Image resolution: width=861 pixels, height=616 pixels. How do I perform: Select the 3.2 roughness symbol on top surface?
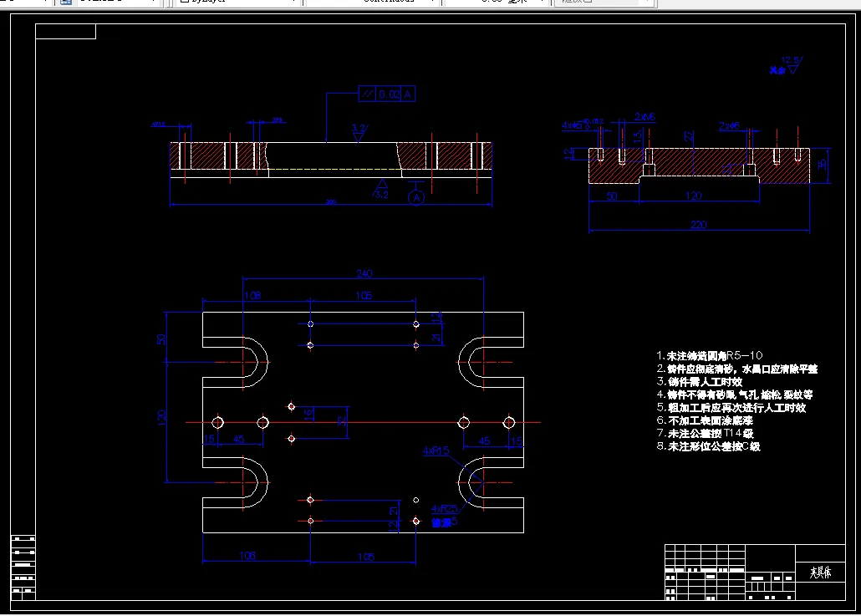pyautogui.click(x=359, y=132)
